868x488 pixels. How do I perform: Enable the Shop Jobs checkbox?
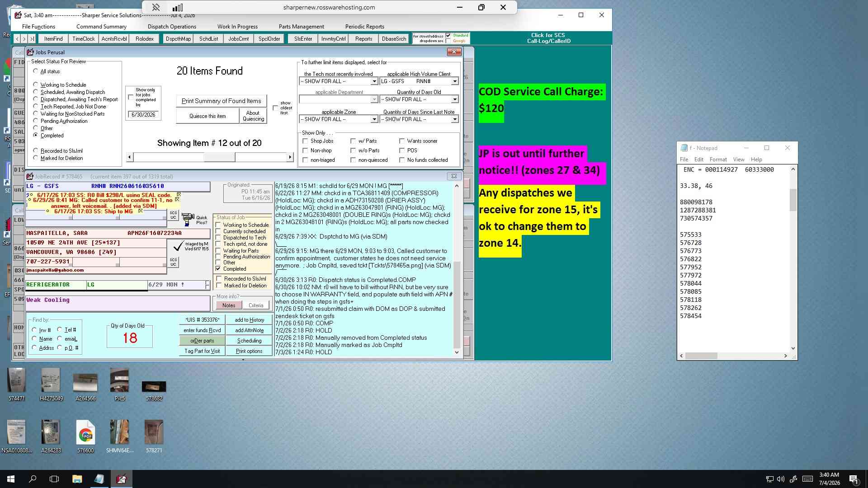point(305,141)
